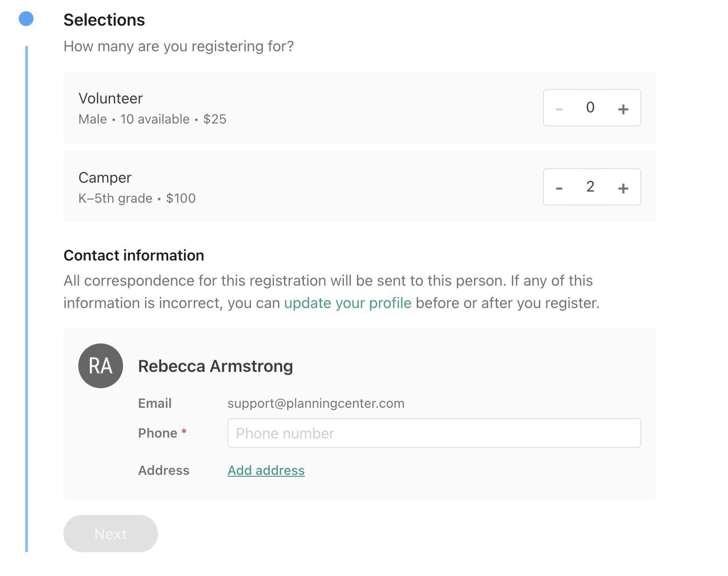728x576 pixels.
Task: Click the Selections heading
Action: point(104,20)
